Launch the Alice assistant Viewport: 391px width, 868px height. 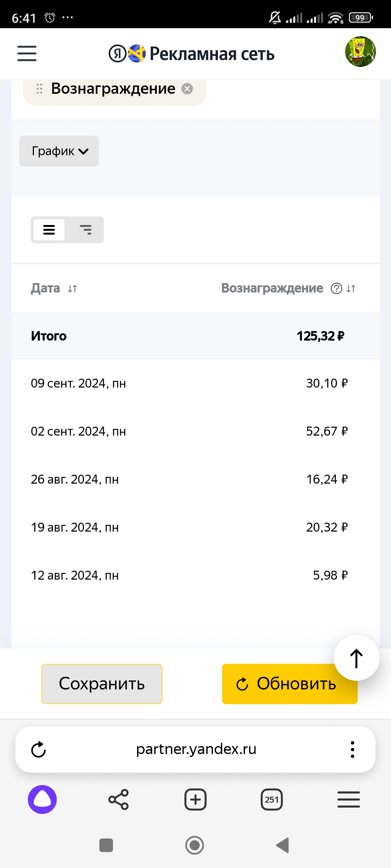coord(42,799)
